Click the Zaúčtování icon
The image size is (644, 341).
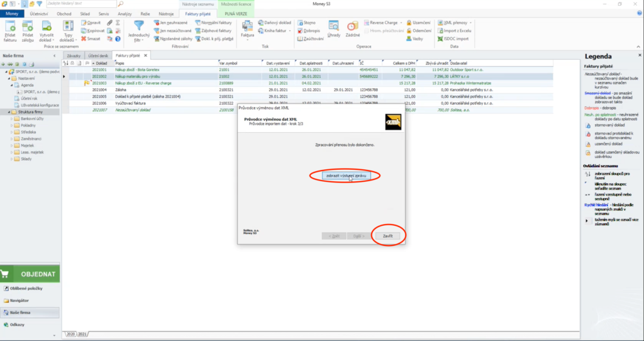[311, 38]
